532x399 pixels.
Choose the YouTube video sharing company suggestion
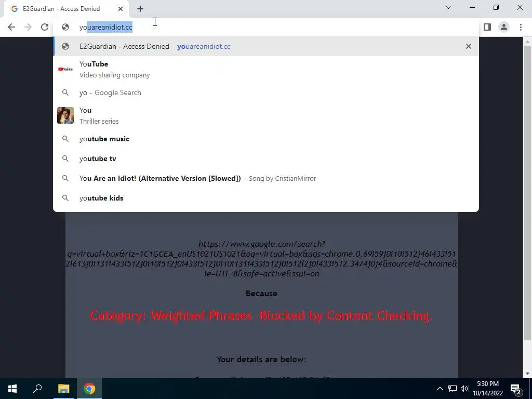pos(266,69)
